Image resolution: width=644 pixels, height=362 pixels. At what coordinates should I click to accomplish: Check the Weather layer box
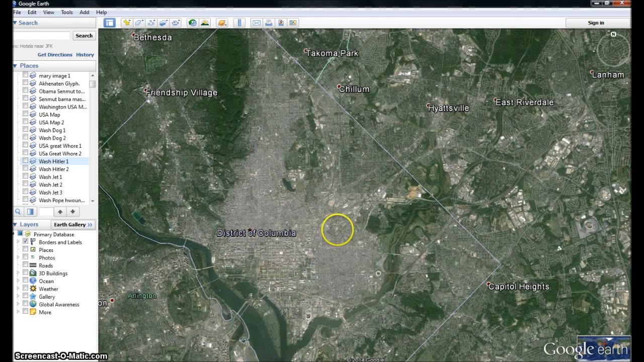(x=26, y=289)
